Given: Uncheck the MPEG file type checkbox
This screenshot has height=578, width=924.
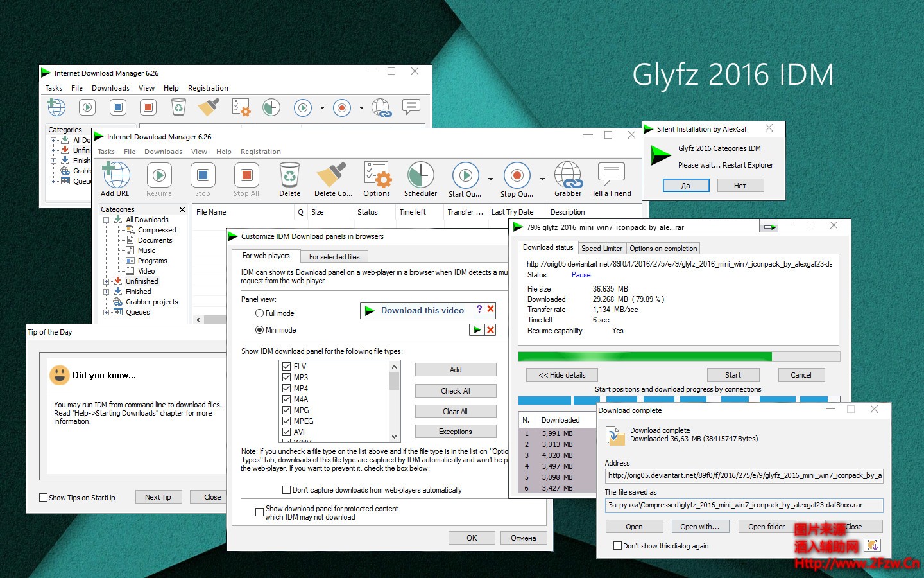Looking at the screenshot, I should pos(286,421).
